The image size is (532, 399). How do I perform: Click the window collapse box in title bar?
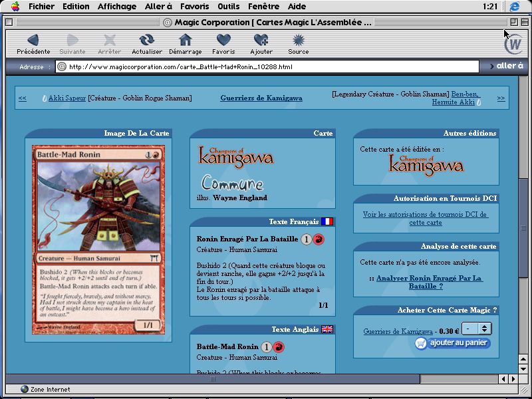click(x=525, y=23)
